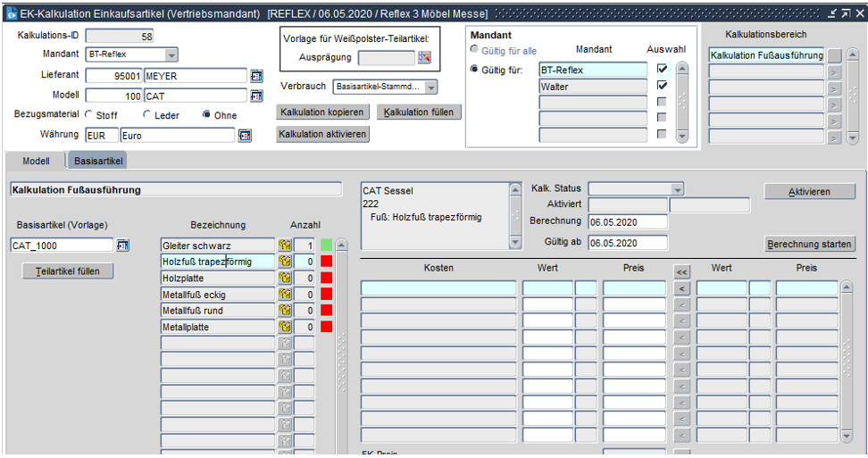Expand the Verbrauch dropdown list
This screenshot has height=458, width=868.
click(430, 87)
